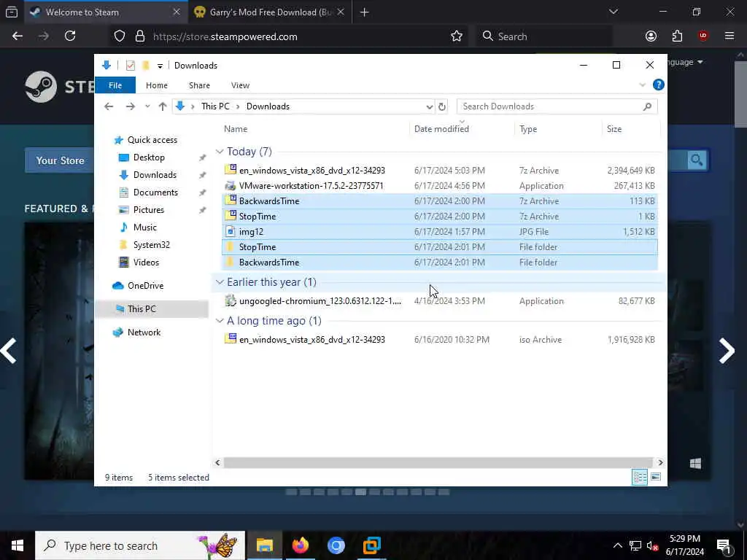Open Firefox extensions puzzle icon
The image size is (747, 560).
coord(677,36)
